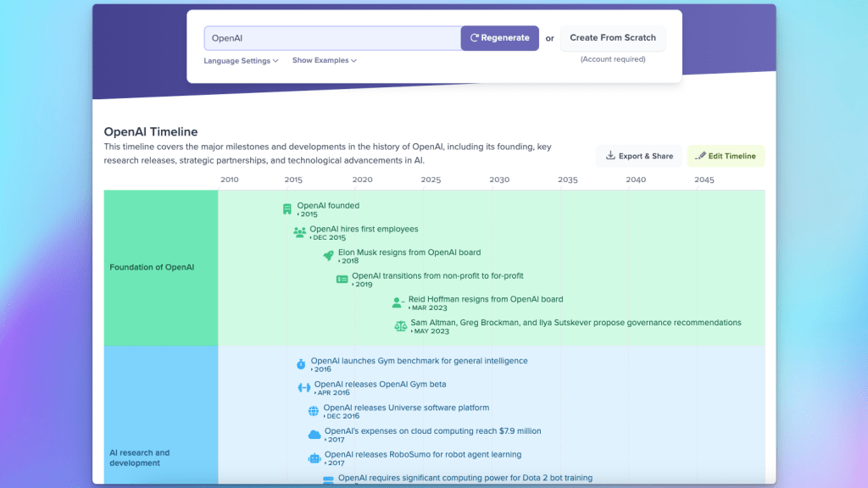Click the globe icon for Universe software platform
Image resolution: width=868 pixels, height=488 pixels.
(314, 411)
